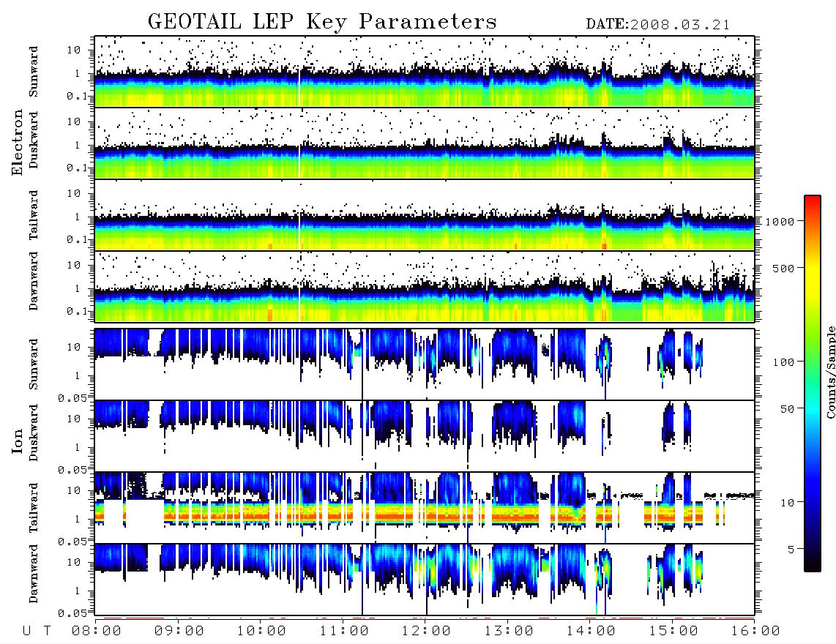
Task: Select the Electron 'Tailward' panel label
Action: click(34, 215)
